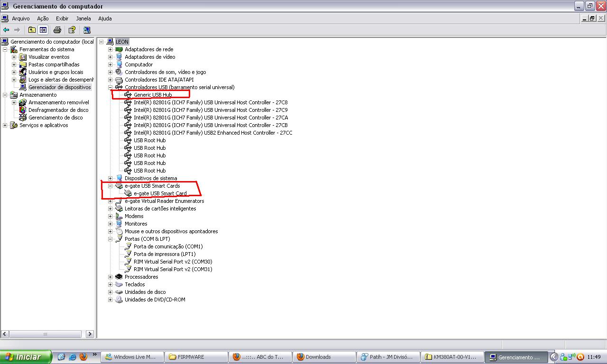Open the Arquivo menu
This screenshot has width=607, height=364.
[21, 18]
